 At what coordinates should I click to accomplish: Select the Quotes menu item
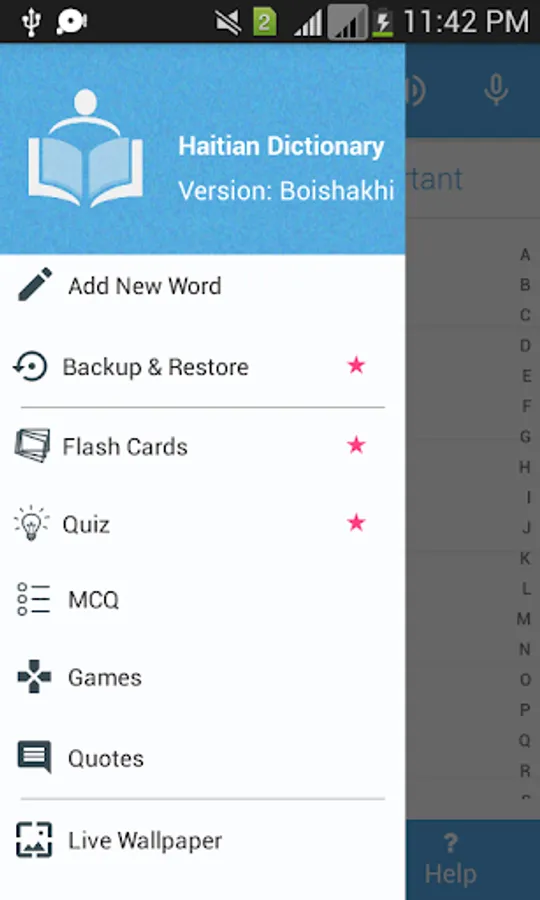pos(203,758)
